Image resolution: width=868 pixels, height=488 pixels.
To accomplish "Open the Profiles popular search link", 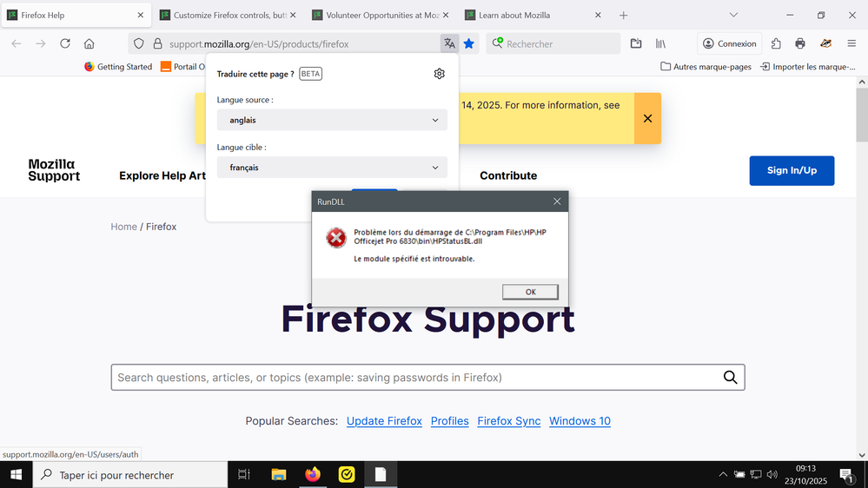I will (x=449, y=421).
